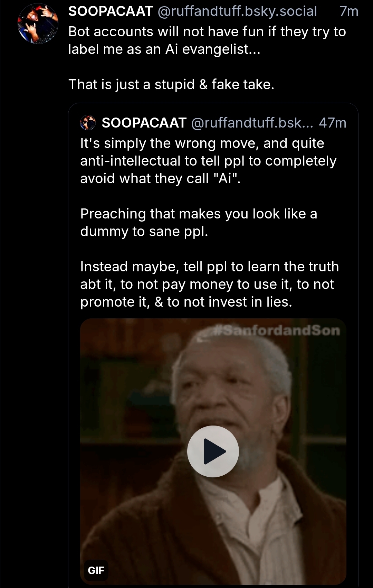
Task: Open SOOPACAAT's large profile avatar
Action: 38,24
